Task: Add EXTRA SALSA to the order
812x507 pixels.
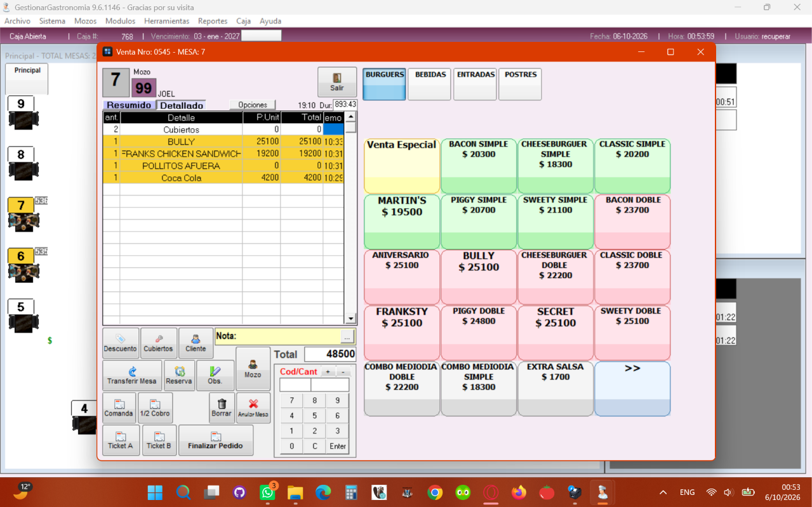Action: click(x=556, y=389)
